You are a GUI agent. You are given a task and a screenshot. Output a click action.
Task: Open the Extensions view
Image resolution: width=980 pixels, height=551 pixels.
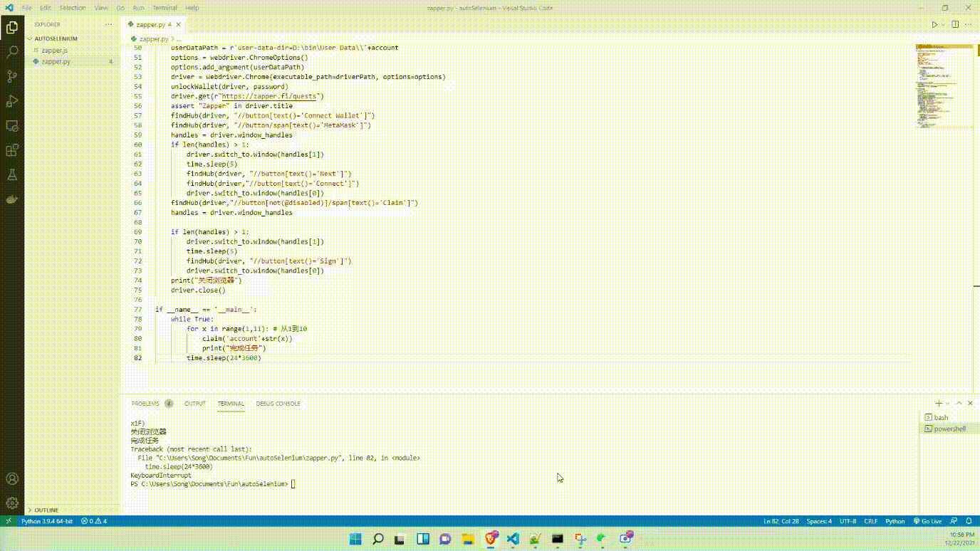pyautogui.click(x=12, y=150)
